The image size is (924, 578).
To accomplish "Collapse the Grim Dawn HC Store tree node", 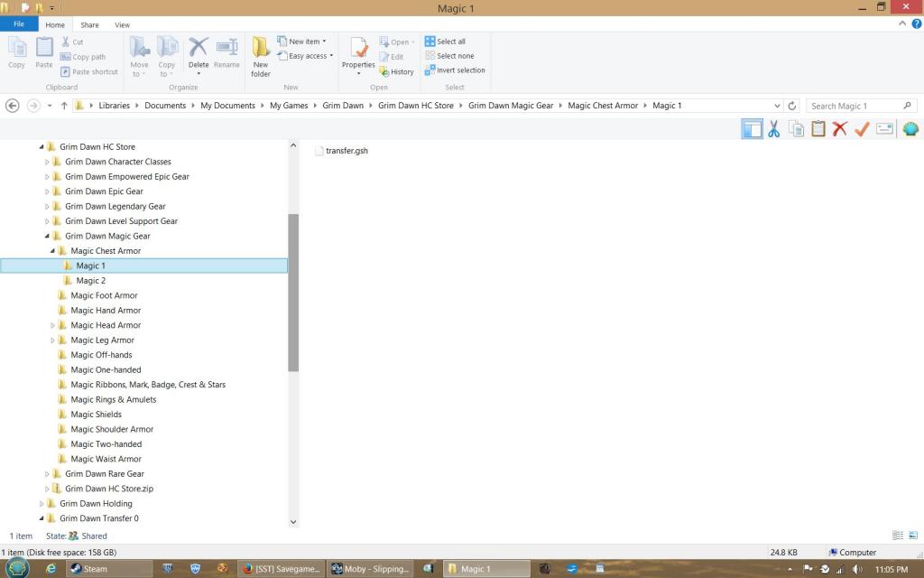I will point(42,147).
